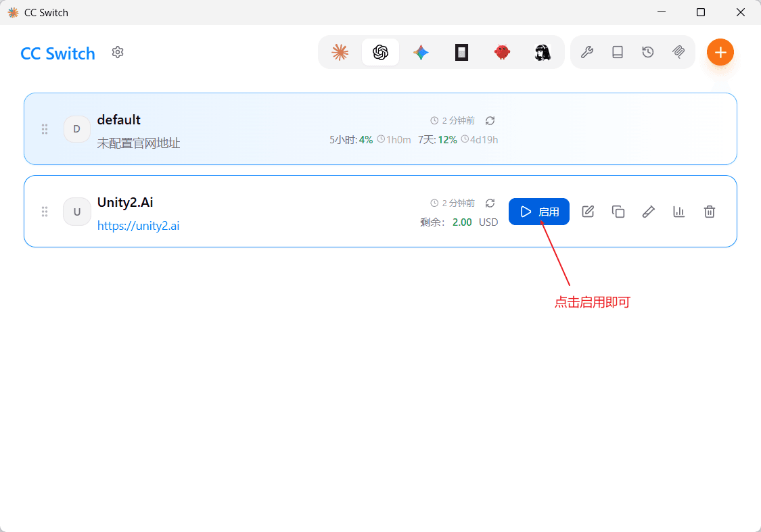
Task: Select the Gemini star app icon
Action: [421, 52]
